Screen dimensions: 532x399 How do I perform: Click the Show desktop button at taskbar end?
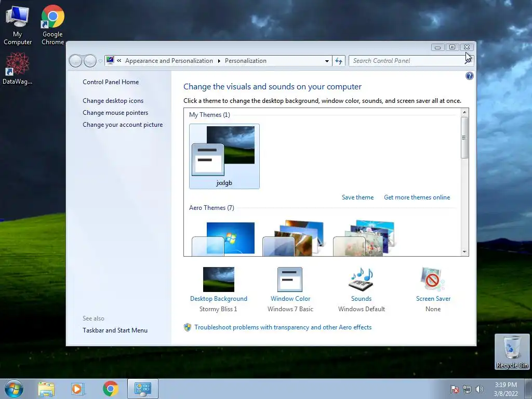click(528, 389)
